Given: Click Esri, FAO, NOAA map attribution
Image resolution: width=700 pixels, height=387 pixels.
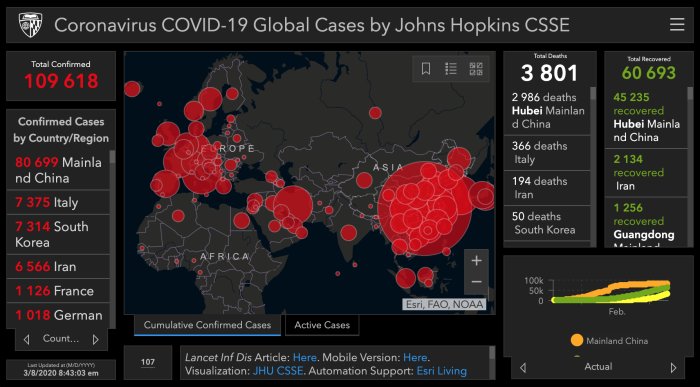Looking at the screenshot, I should click(x=445, y=304).
